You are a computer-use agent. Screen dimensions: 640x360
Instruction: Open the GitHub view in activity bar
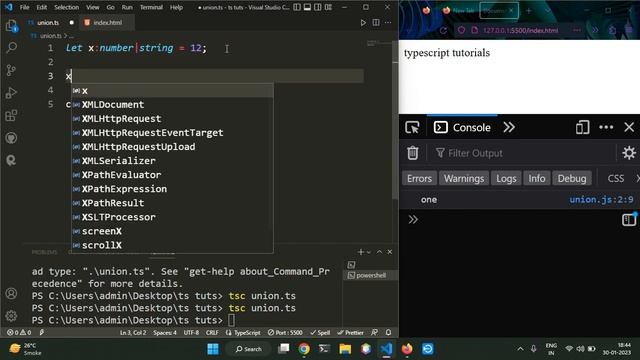point(11,138)
